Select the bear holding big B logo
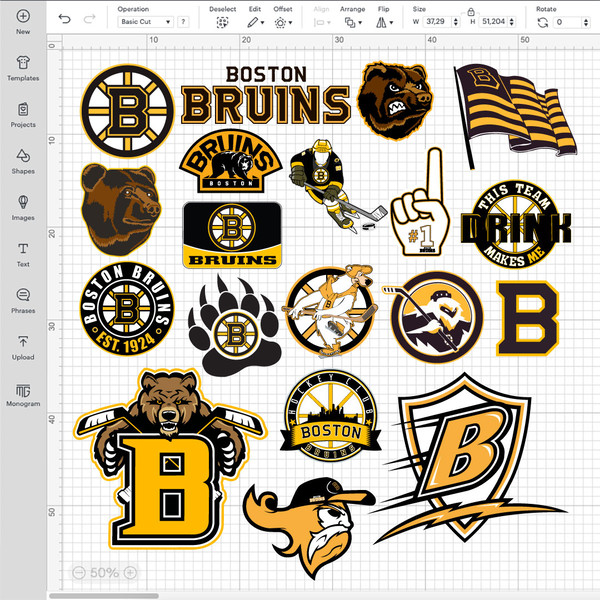This screenshot has width=600, height=600. click(x=170, y=458)
